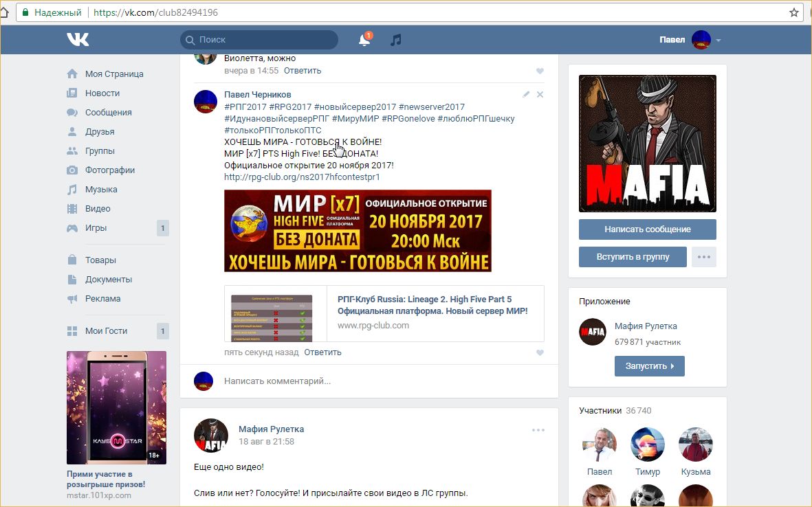This screenshot has height=507, width=812.
Task: Open more options on Мафия Рулетка post
Action: [538, 430]
